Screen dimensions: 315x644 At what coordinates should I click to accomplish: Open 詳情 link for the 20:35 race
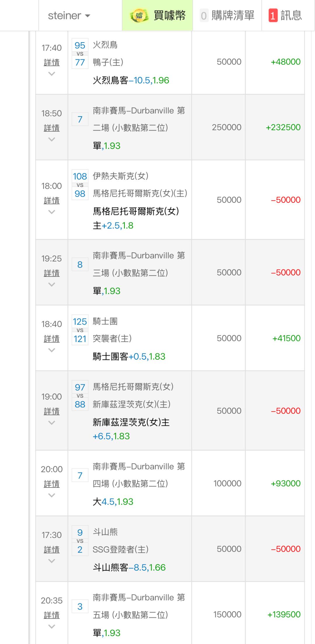[52, 615]
